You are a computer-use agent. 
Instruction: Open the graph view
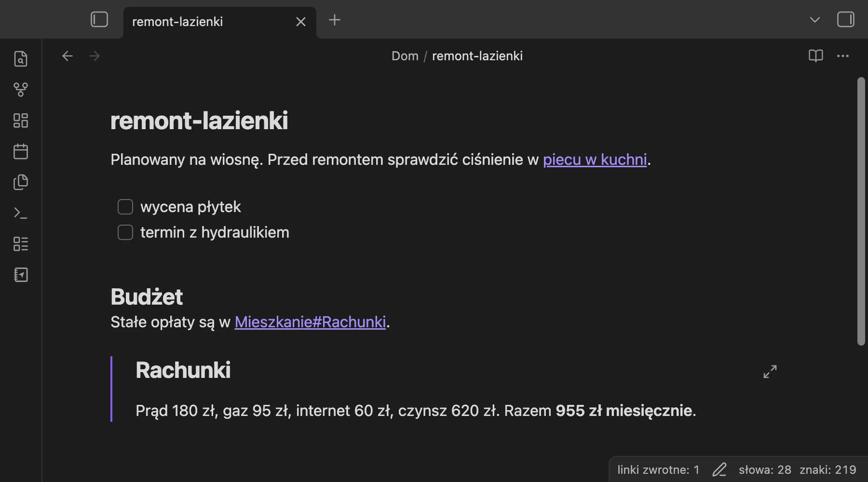[x=21, y=89]
